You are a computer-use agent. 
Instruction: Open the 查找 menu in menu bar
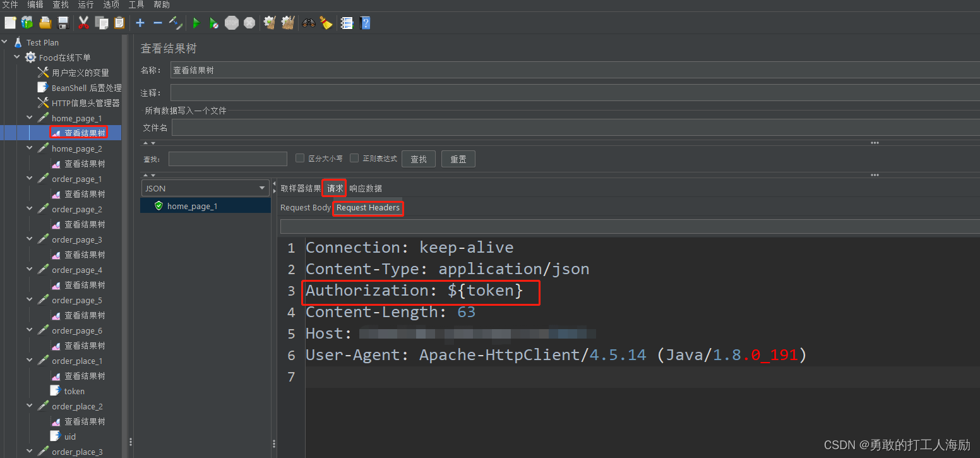pos(61,4)
